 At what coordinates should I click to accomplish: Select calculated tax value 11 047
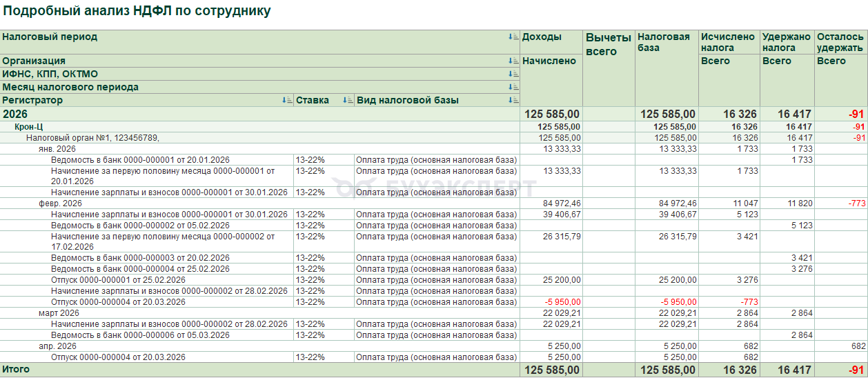[744, 203]
